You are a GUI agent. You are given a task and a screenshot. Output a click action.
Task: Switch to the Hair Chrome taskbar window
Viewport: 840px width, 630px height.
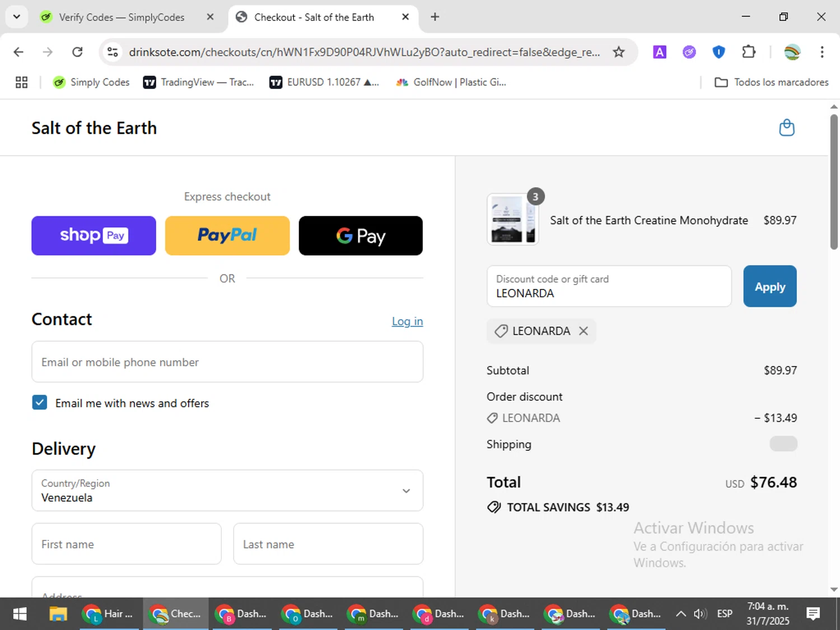click(110, 614)
